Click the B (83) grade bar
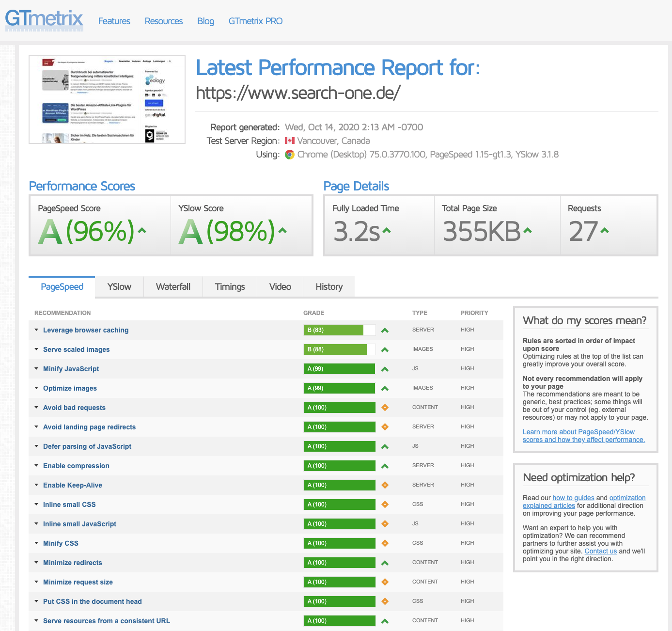Screen dimensions: 672x631 pyautogui.click(x=340, y=330)
